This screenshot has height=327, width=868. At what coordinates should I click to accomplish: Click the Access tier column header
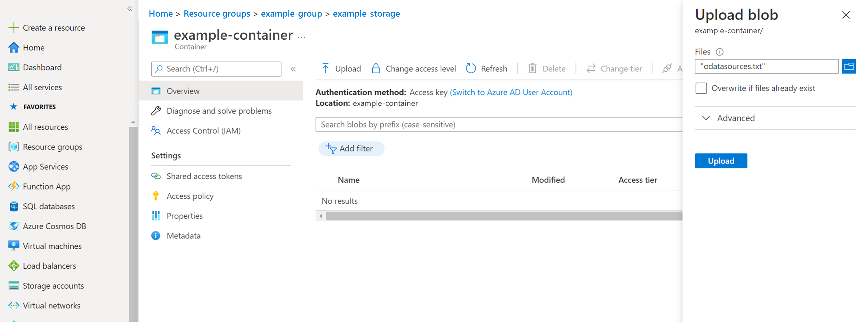pos(638,180)
